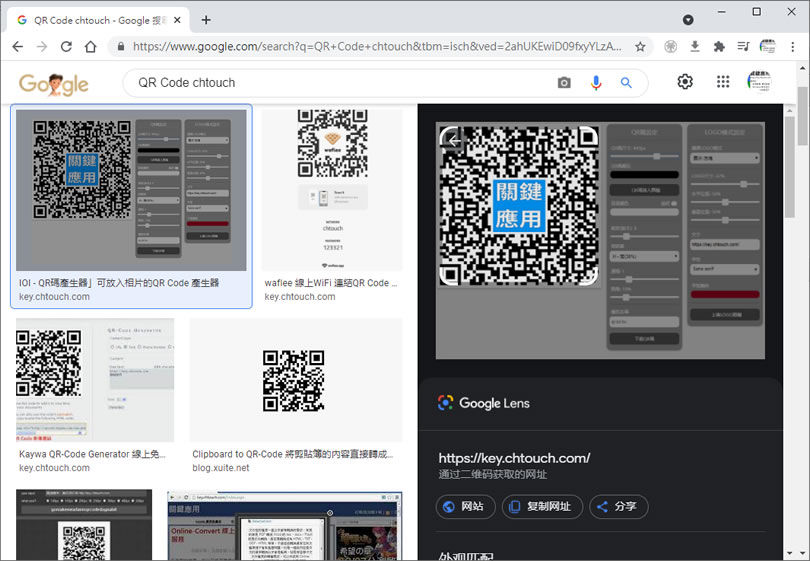Select the 關鍵應用 QR generator thumbnail
This screenshot has width=810, height=561.
131,190
